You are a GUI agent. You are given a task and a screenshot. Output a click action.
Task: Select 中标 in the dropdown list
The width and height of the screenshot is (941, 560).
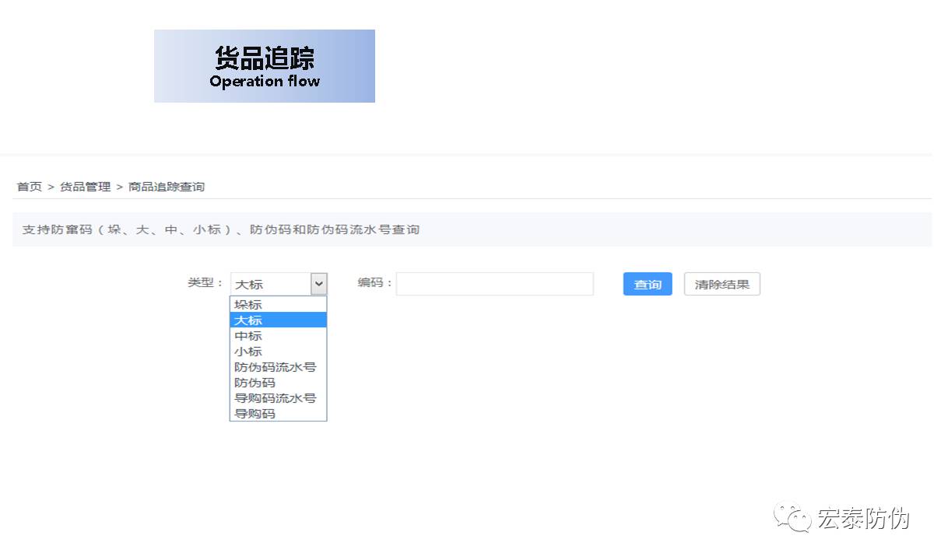click(x=248, y=335)
